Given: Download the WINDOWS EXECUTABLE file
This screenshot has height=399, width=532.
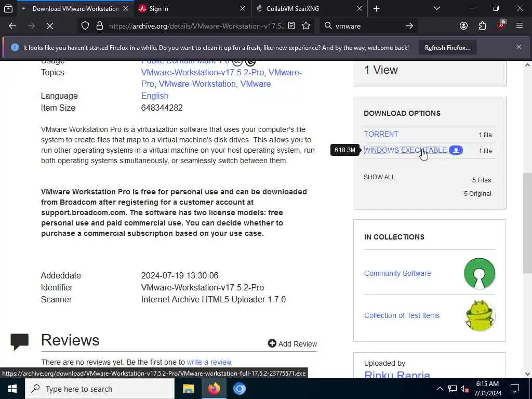Looking at the screenshot, I should click(x=405, y=150).
